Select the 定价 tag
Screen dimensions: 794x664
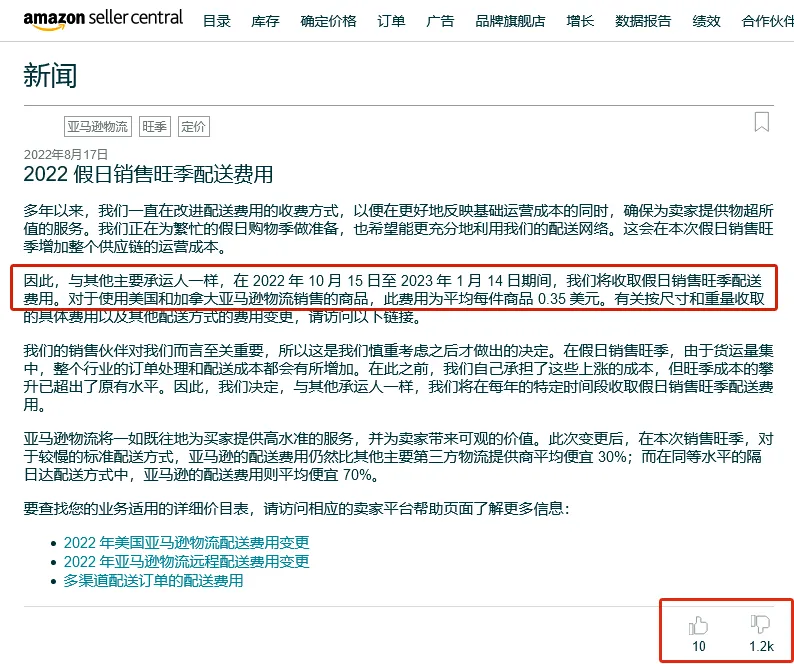point(193,126)
